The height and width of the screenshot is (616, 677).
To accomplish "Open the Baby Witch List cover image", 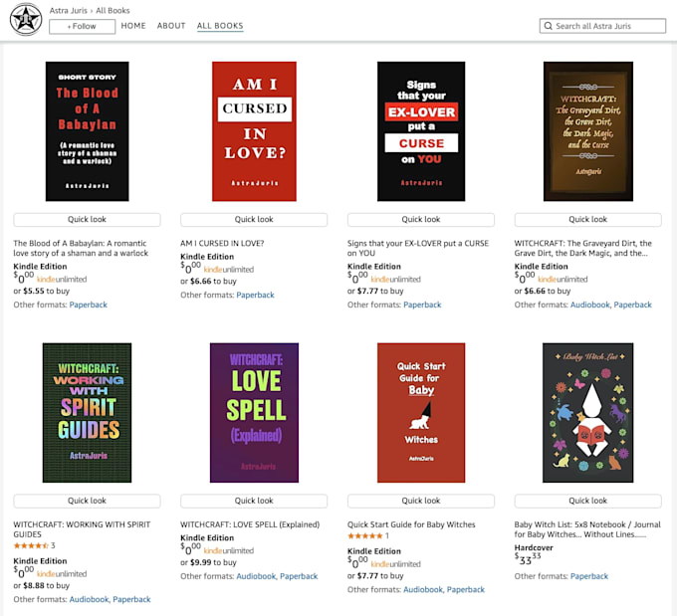I will tap(588, 413).
